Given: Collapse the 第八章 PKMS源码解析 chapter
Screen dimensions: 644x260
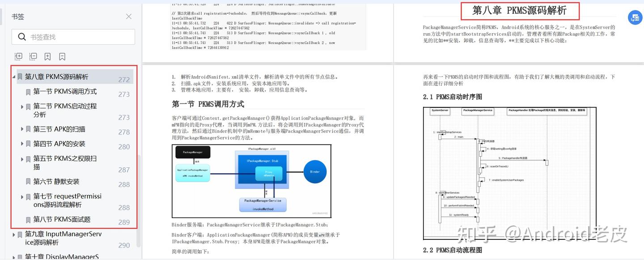Looking at the screenshot, I should click(x=14, y=76).
